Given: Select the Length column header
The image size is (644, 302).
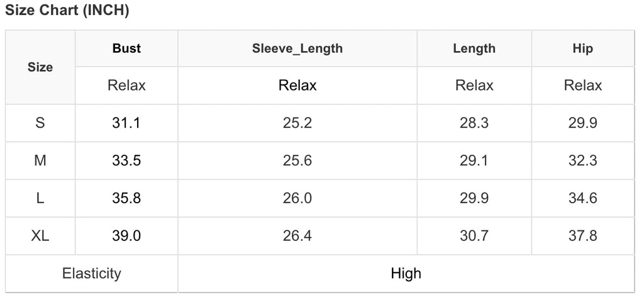Looking at the screenshot, I should click(x=474, y=48).
